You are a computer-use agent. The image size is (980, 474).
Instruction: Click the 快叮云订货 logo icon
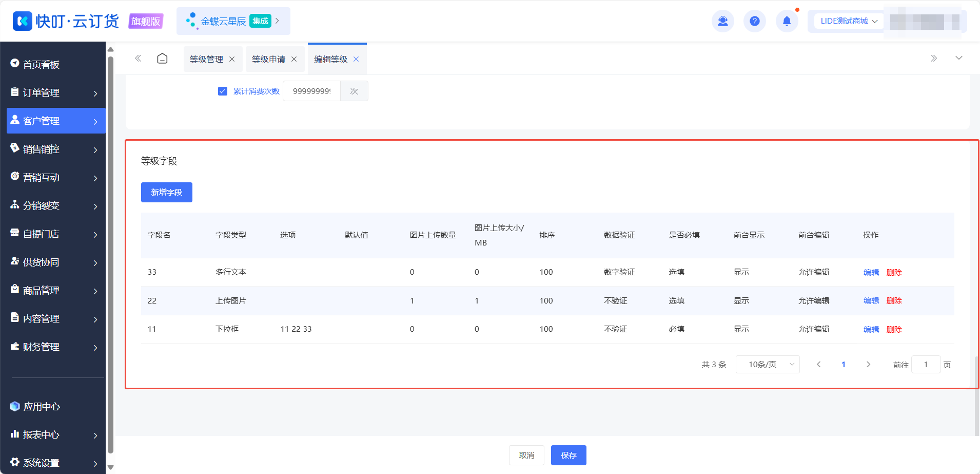tap(22, 21)
